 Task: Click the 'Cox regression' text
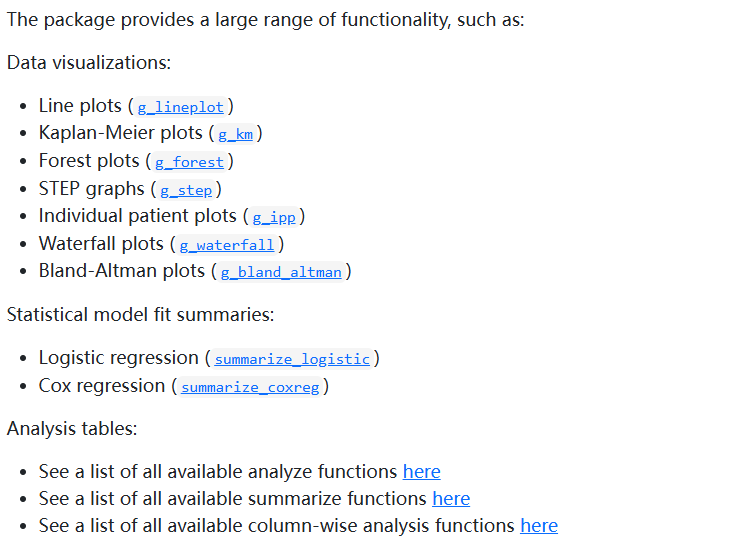(101, 386)
